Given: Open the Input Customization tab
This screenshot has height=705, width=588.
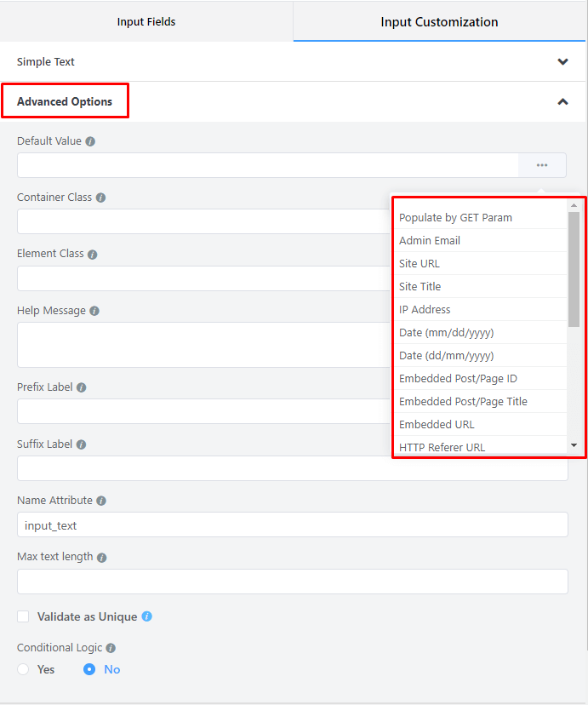Looking at the screenshot, I should (x=439, y=21).
